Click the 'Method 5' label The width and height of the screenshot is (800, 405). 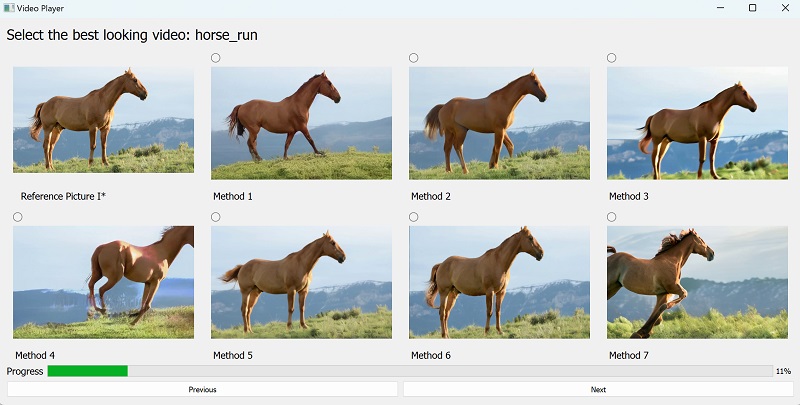click(233, 356)
